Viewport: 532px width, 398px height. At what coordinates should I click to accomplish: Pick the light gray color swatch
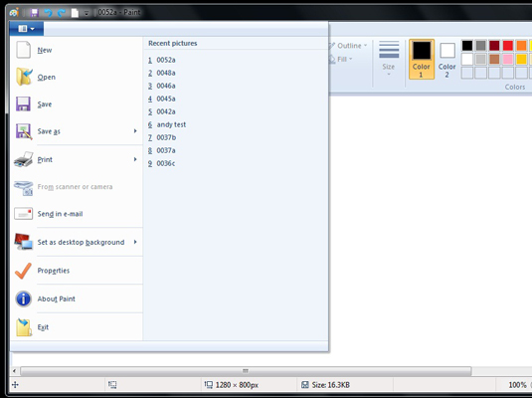[480, 59]
